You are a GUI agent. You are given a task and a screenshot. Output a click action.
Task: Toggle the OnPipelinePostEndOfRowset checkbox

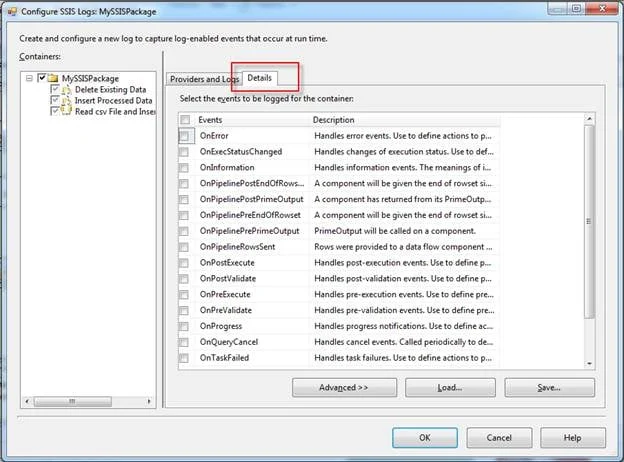[184, 184]
